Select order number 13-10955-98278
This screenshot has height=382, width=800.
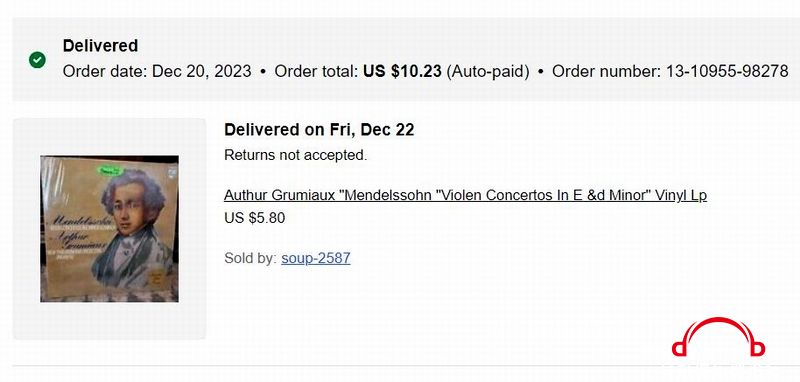pyautogui.click(x=727, y=71)
